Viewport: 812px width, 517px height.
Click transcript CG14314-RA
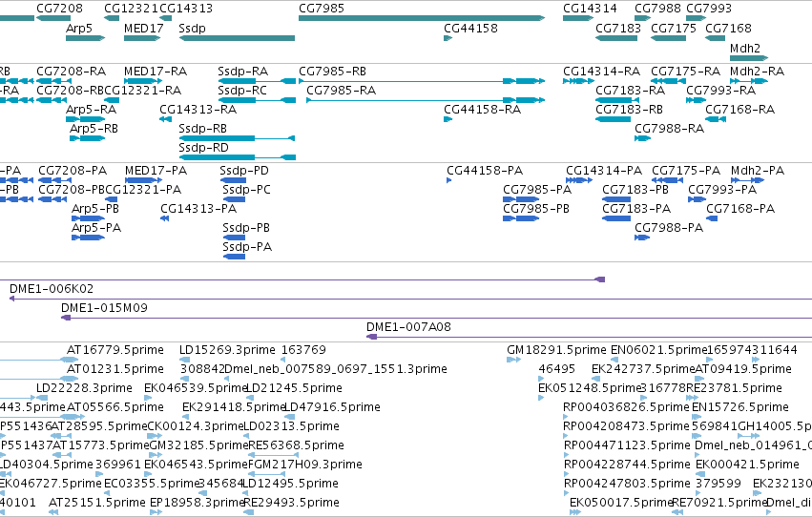[578, 81]
